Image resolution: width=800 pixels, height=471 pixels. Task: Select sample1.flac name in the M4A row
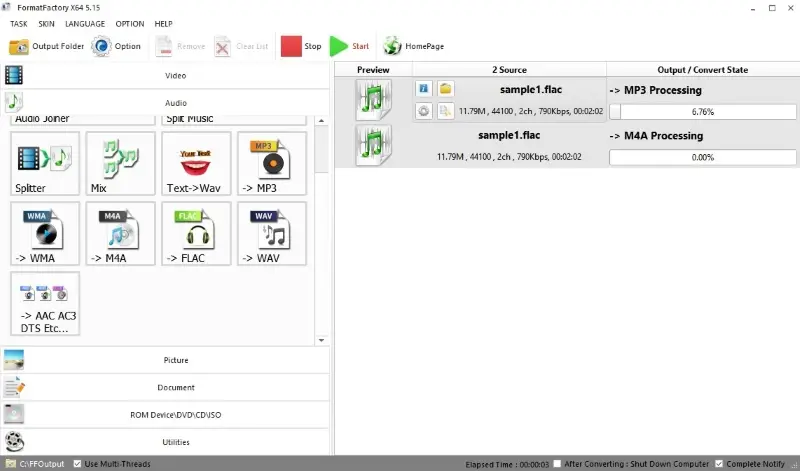(509, 135)
